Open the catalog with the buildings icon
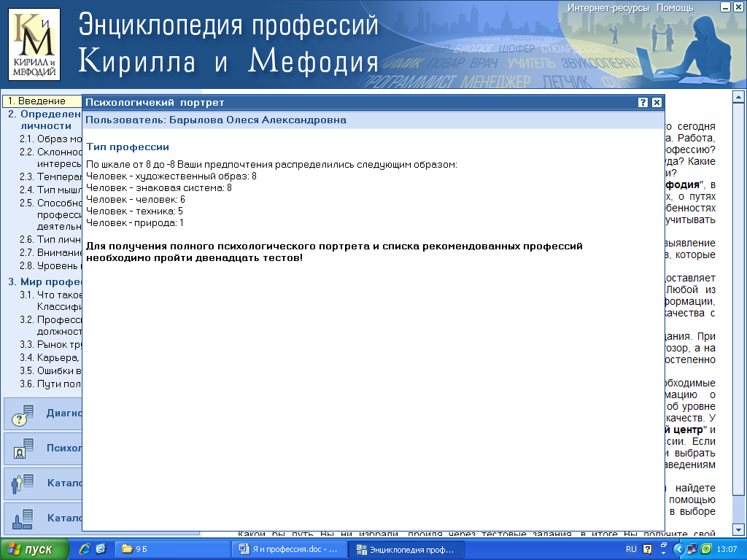The width and height of the screenshot is (747, 560). [x=23, y=518]
